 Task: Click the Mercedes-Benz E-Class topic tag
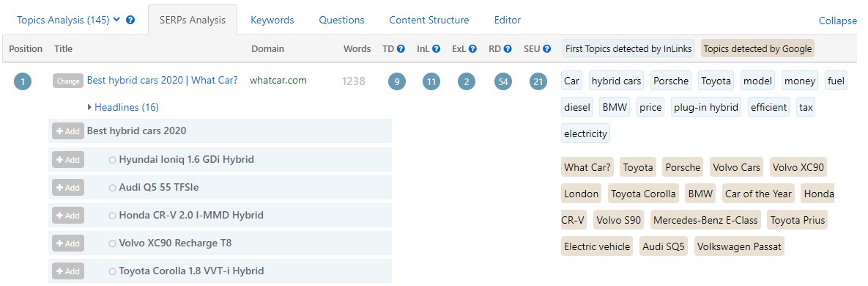705,220
